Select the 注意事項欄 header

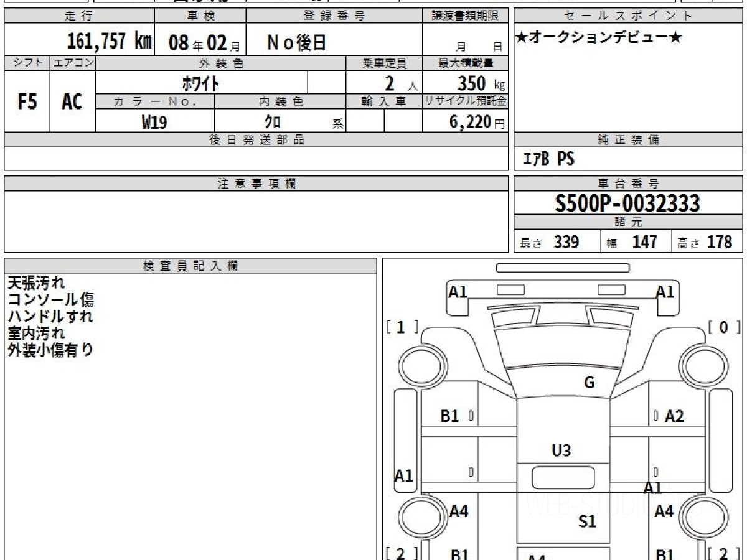click(x=256, y=184)
